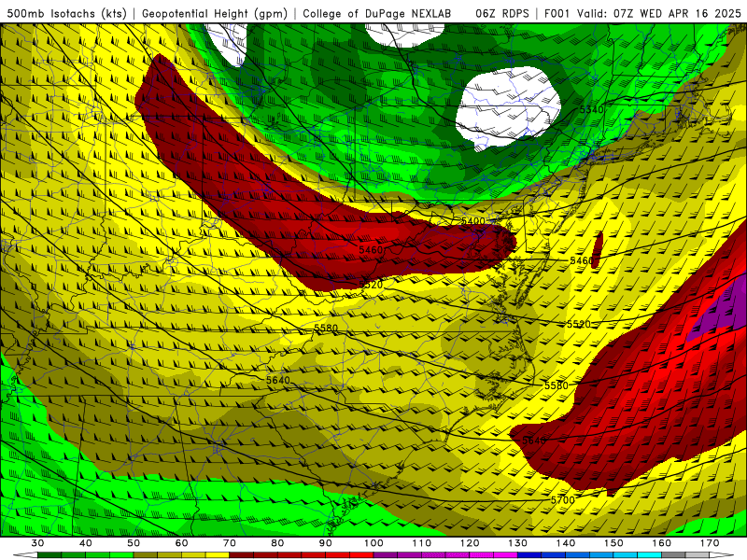Screen dimensions: 747x560
Task: Click the 130 knot color scale label
Action: [x=518, y=543]
